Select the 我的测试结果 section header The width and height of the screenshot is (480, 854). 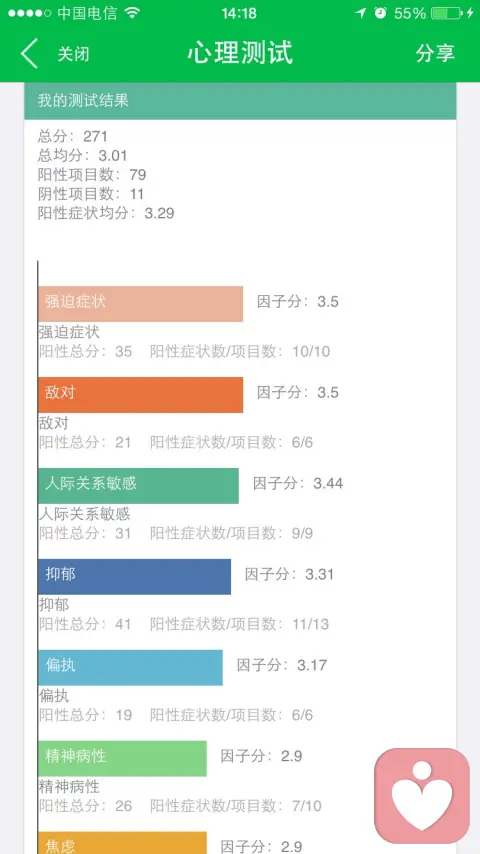240,101
